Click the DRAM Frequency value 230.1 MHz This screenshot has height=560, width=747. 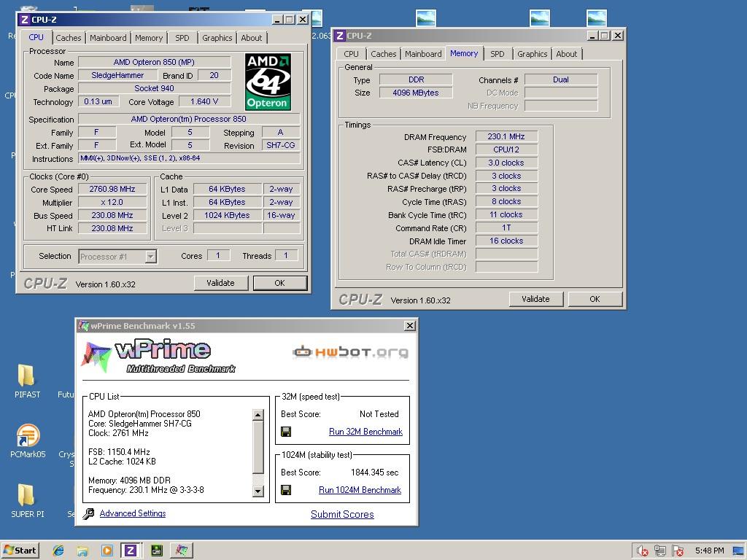(506, 136)
